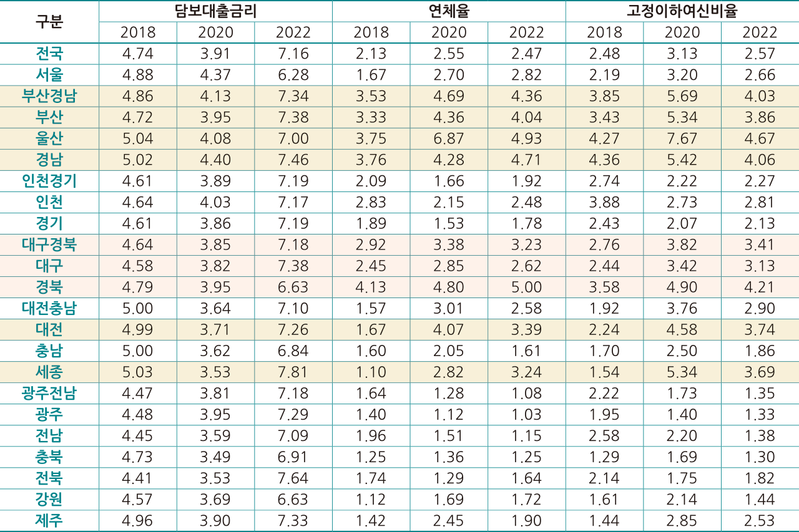Select the 전국 row label
This screenshot has height=532, width=799.
click(x=49, y=54)
